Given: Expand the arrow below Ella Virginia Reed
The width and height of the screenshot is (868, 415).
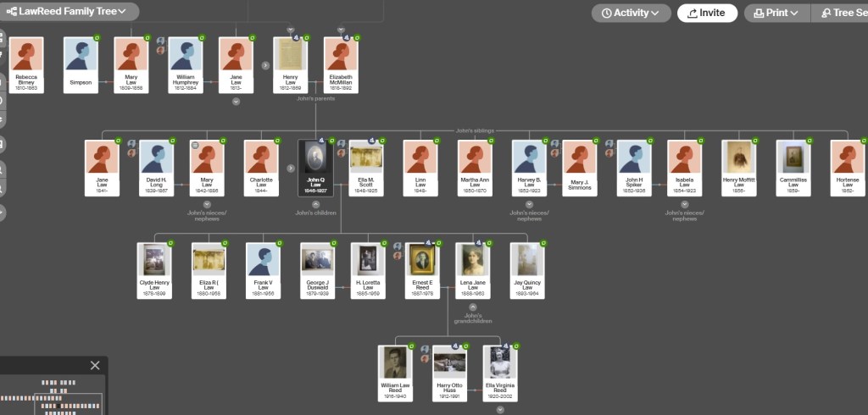Looking at the screenshot, I should click(500, 409).
